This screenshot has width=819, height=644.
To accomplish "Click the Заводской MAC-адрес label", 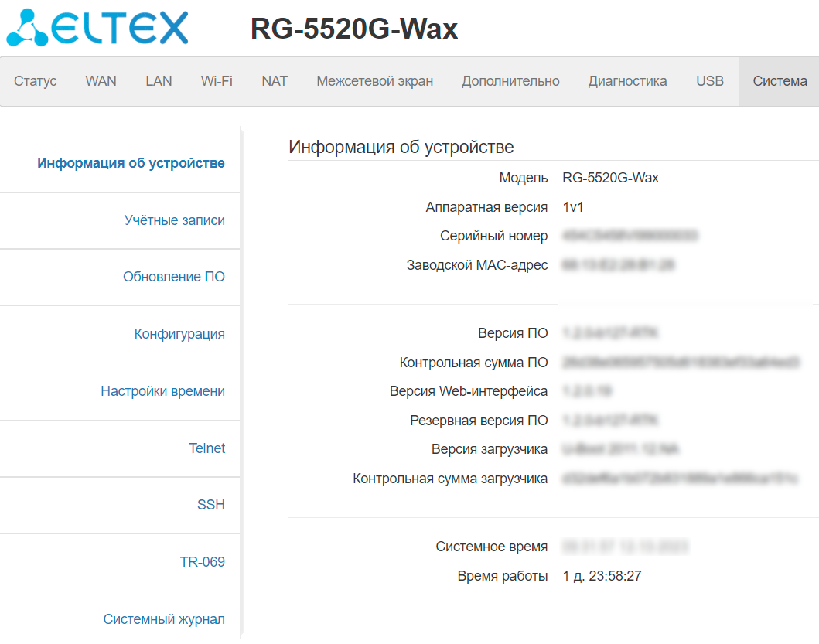I will [x=477, y=265].
